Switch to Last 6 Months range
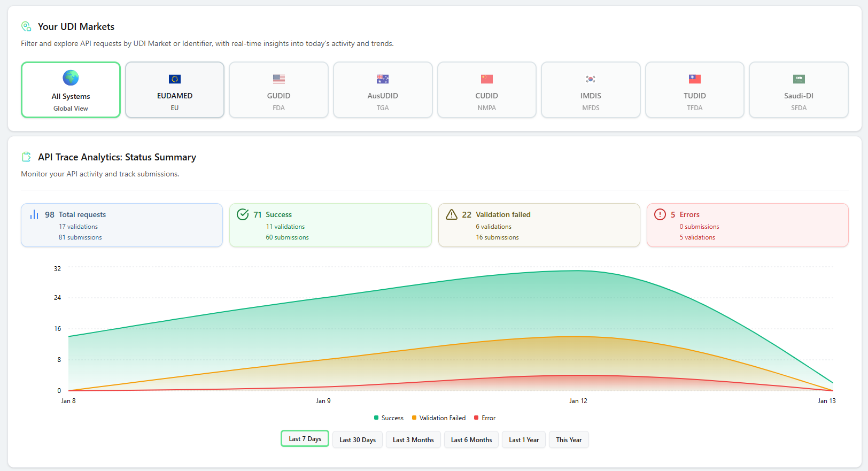The image size is (868, 471). point(471,439)
